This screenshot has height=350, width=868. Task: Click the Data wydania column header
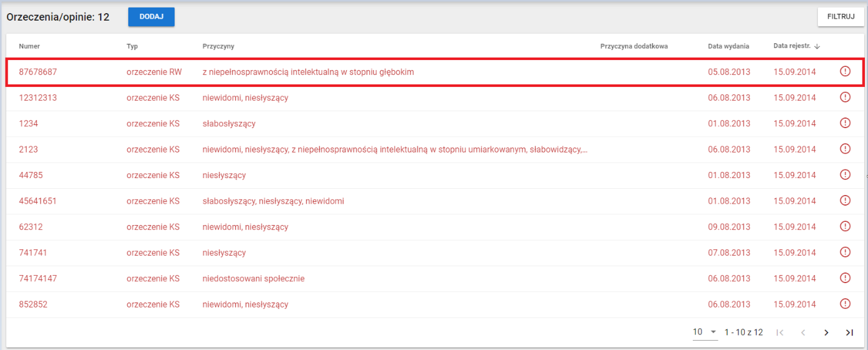[728, 46]
